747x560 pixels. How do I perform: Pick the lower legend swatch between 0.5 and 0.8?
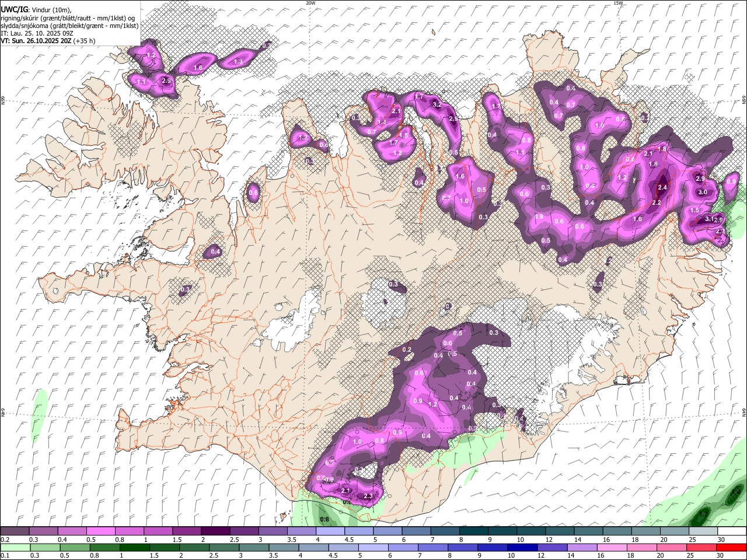pos(75,548)
